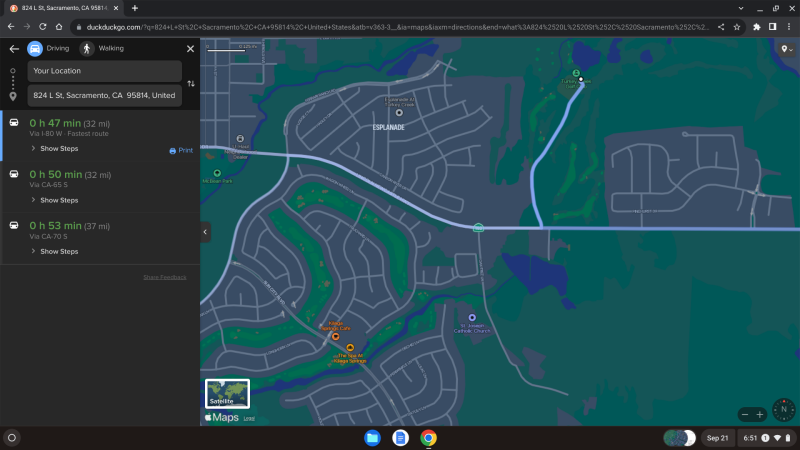800x450 pixels.
Task: Go forward in browser history
Action: point(27,27)
